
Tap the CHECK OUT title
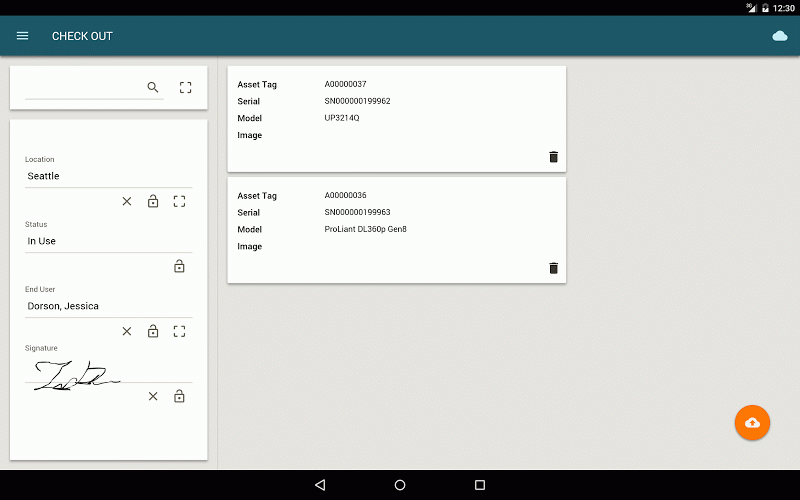[x=82, y=36]
